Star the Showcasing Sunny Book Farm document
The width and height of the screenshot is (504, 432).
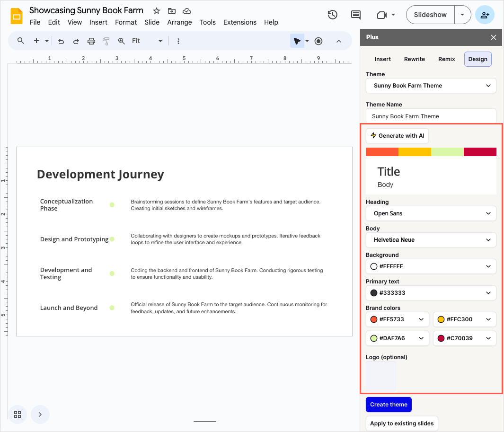[x=157, y=11]
